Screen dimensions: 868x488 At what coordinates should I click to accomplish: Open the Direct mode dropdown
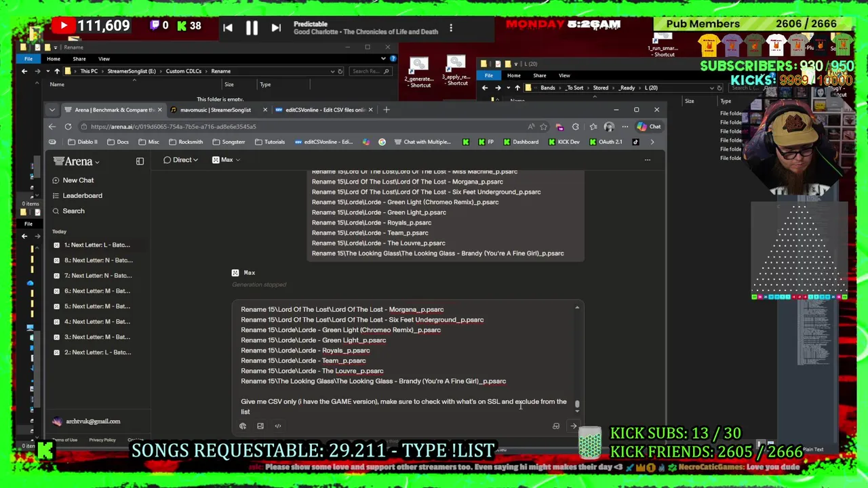click(x=180, y=160)
